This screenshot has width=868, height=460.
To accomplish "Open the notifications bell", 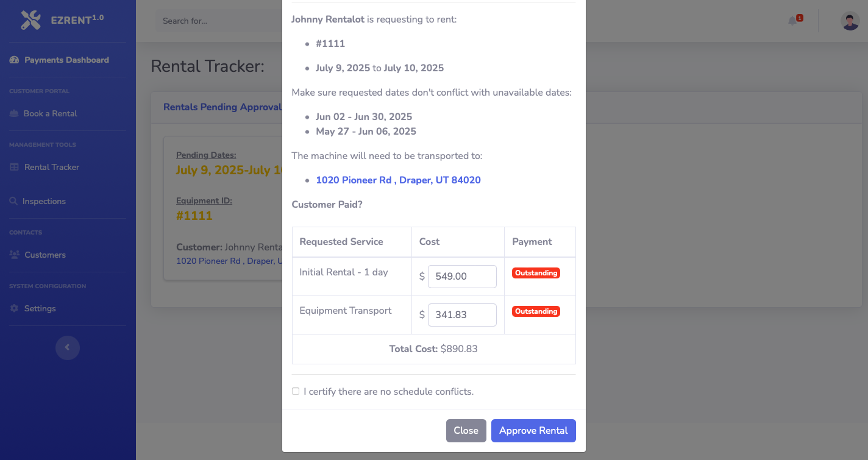I will pos(792,21).
